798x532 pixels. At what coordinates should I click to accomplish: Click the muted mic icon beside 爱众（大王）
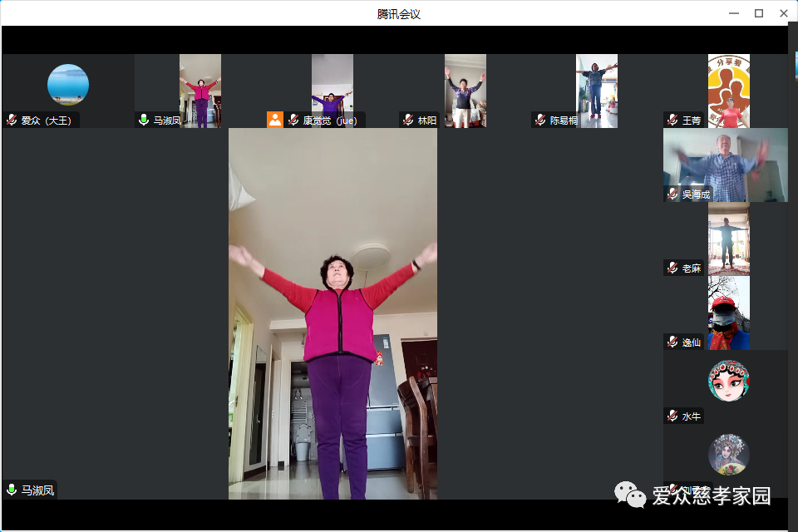tap(12, 121)
